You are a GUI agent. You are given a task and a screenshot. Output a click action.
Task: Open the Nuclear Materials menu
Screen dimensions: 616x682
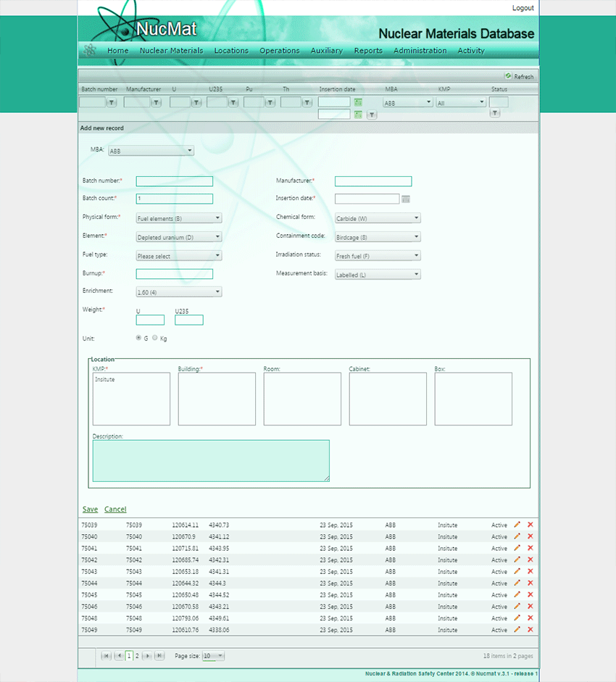pyautogui.click(x=171, y=51)
